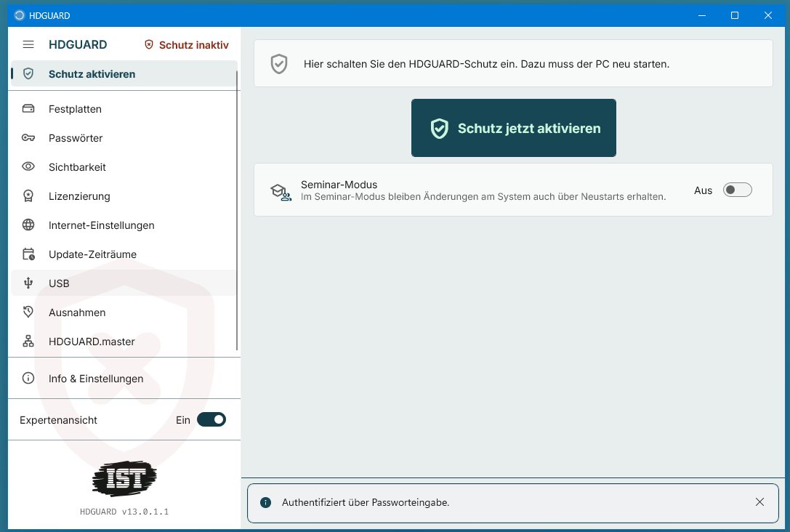Turn on the Seminar-Modus switch
Image resolution: width=790 pixels, height=532 pixels.
point(737,190)
